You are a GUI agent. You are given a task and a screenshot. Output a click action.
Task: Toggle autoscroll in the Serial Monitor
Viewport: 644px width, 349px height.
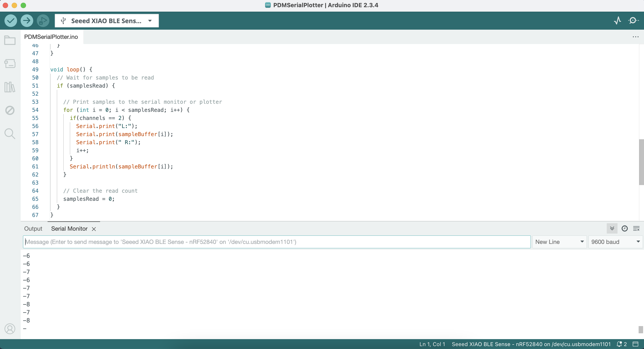pyautogui.click(x=612, y=228)
